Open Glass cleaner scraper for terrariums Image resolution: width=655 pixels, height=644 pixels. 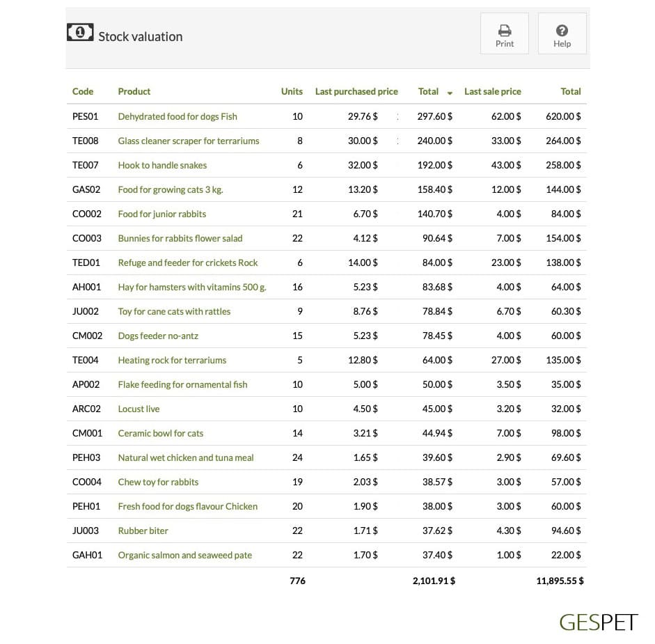(189, 141)
